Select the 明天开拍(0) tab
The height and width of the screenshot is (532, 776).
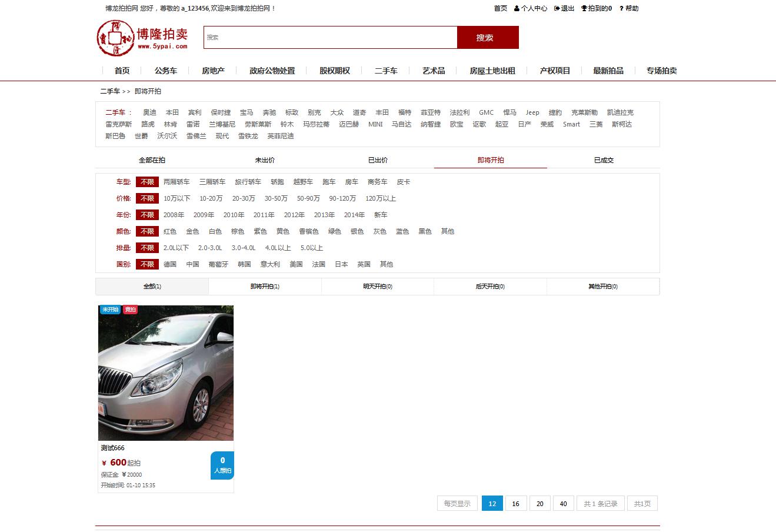point(378,287)
